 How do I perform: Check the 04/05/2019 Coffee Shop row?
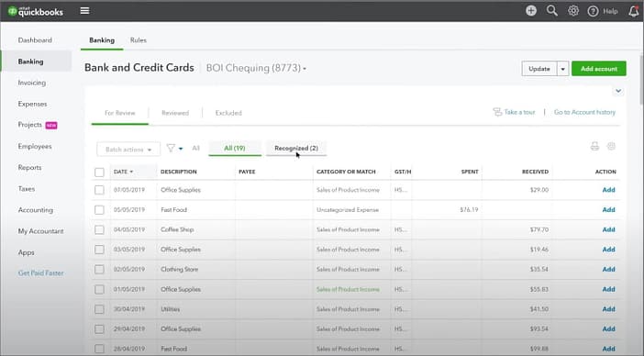(x=99, y=230)
